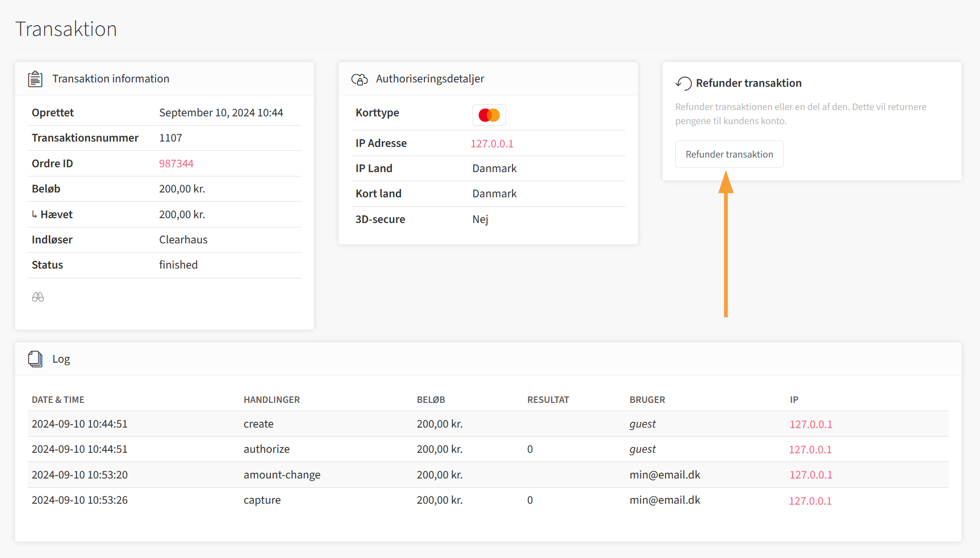Click the capture action in the log
Screen dimensions: 980x558
coord(262,500)
